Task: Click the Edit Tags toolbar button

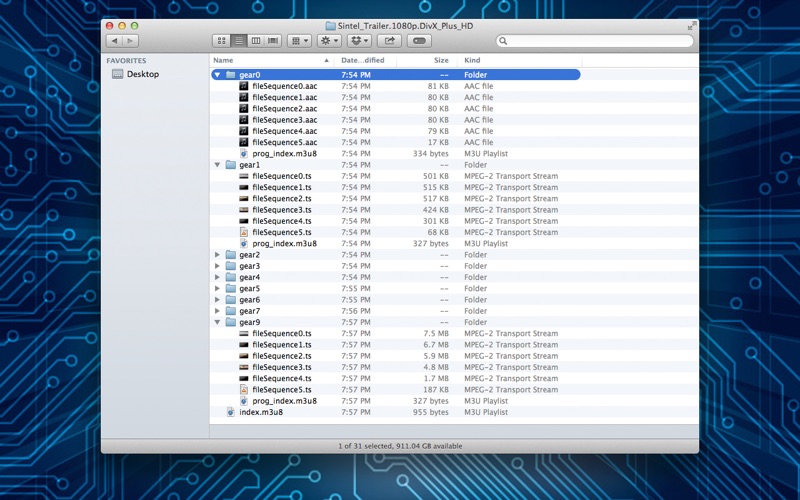Action: click(420, 41)
